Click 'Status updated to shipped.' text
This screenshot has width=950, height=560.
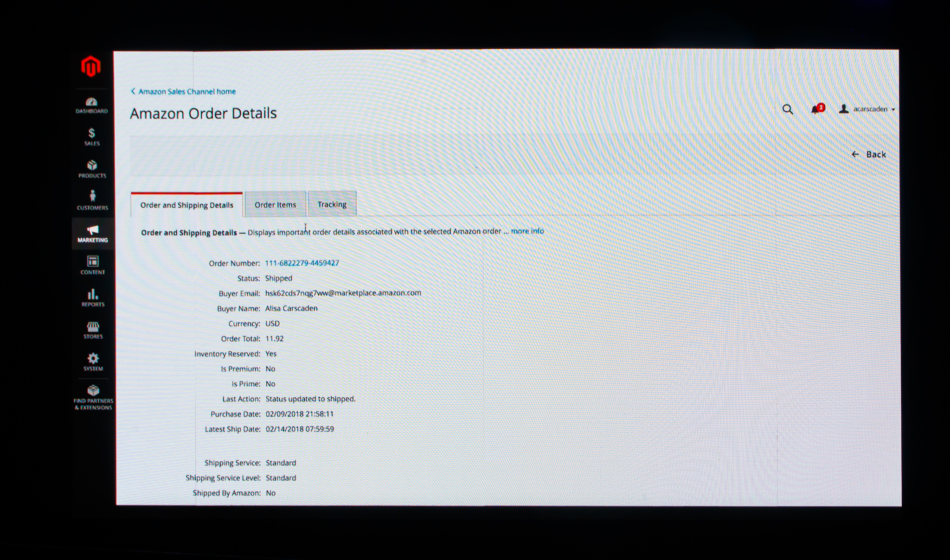pyautogui.click(x=310, y=399)
